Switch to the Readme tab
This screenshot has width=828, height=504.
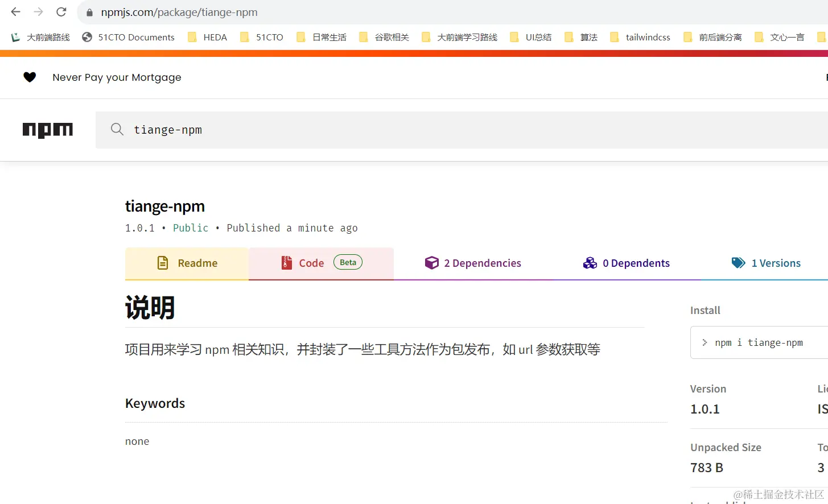[187, 263]
